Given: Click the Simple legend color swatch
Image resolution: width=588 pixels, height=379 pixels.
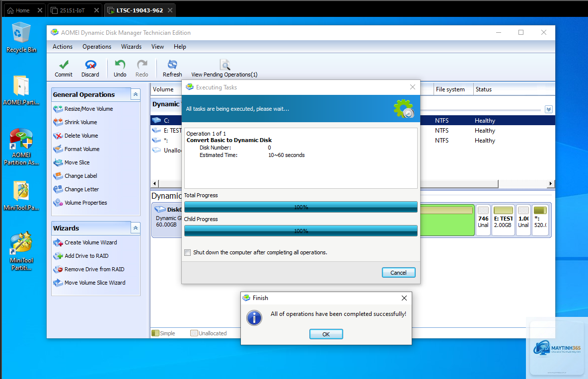Looking at the screenshot, I should 155,333.
